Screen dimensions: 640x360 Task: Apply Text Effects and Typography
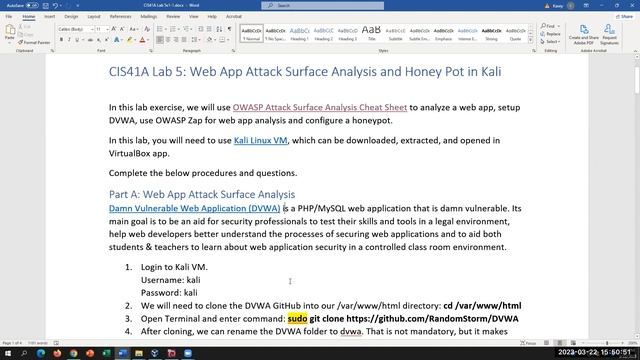117,40
